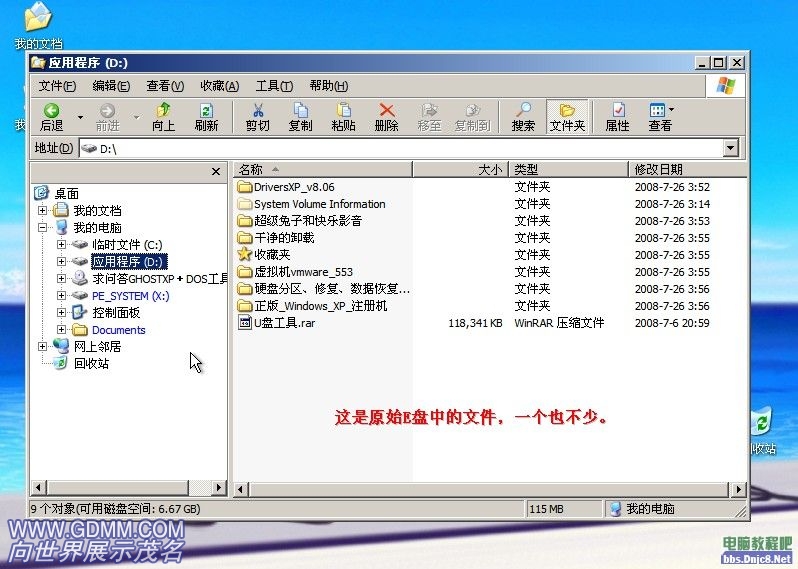Expand 临时文件 (C:) drive node

(61, 245)
